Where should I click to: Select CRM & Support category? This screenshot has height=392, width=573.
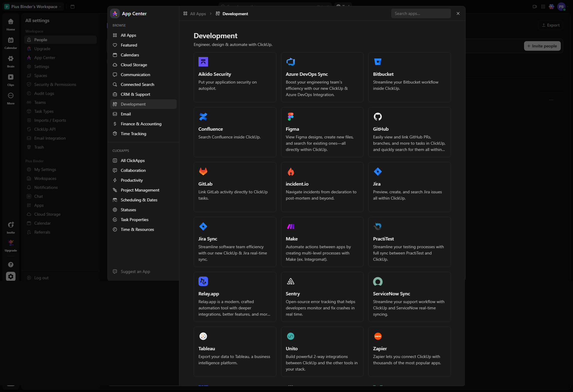click(143, 94)
